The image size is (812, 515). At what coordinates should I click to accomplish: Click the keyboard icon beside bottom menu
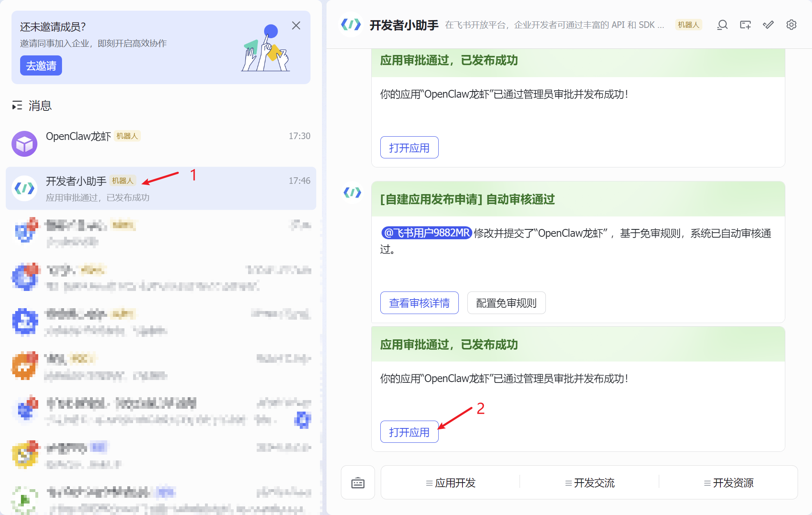358,483
